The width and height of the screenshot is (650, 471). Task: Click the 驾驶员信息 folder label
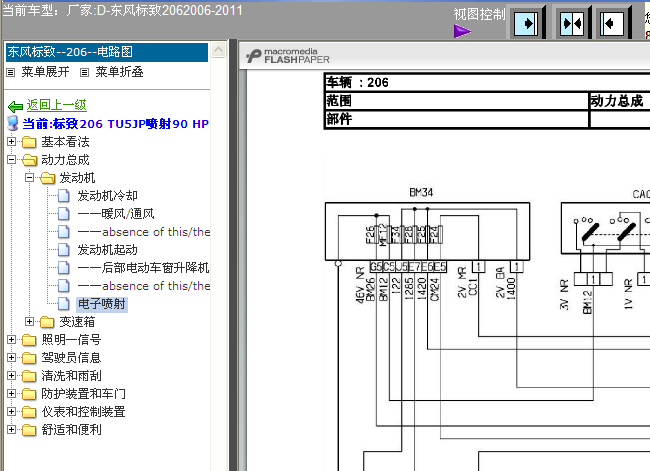pyautogui.click(x=71, y=358)
